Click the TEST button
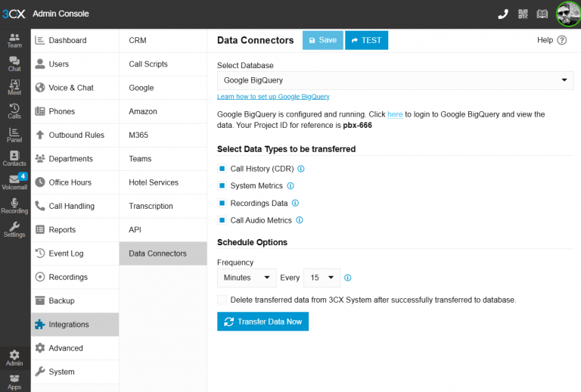Viewport: 581px width, 392px height. (366, 40)
